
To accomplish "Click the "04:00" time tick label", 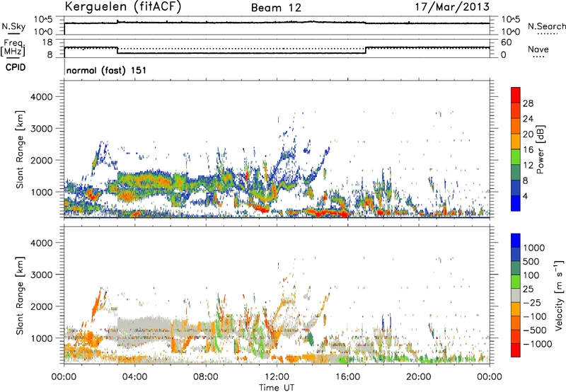I will (135, 377).
